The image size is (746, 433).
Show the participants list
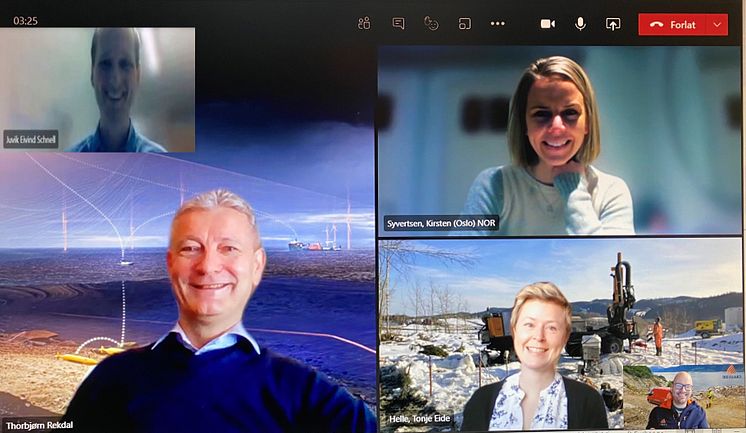(x=364, y=23)
